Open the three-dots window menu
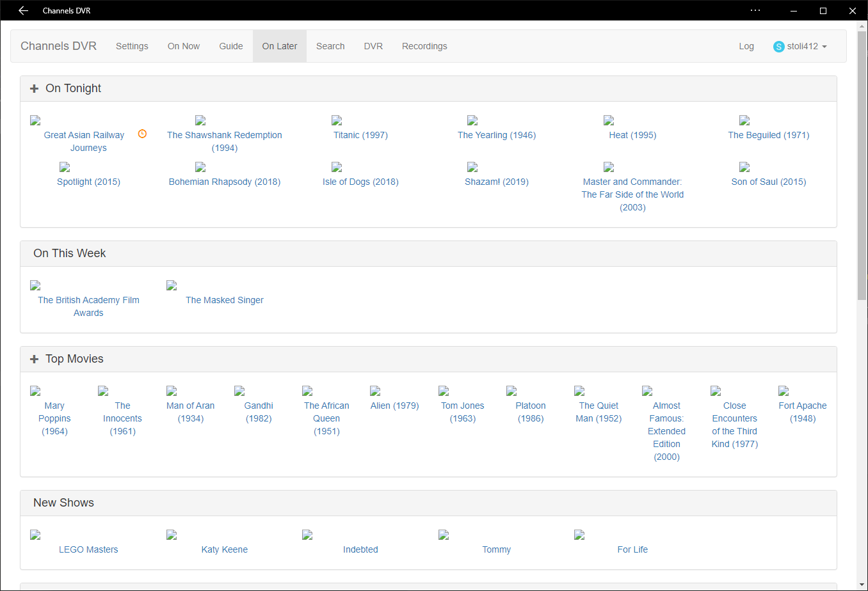Screen dimensions: 868x591 [x=755, y=10]
